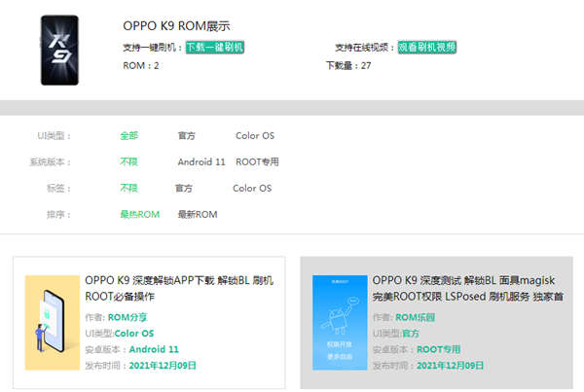584x392 pixels.
Task: Open the 深度解锁APP下载 ROM title link
Action: [x=179, y=287]
